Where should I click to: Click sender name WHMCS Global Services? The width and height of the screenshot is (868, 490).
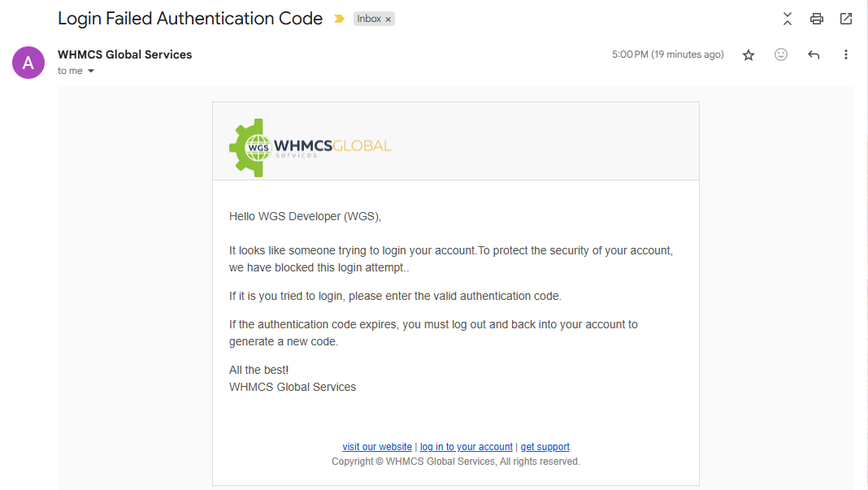point(124,54)
